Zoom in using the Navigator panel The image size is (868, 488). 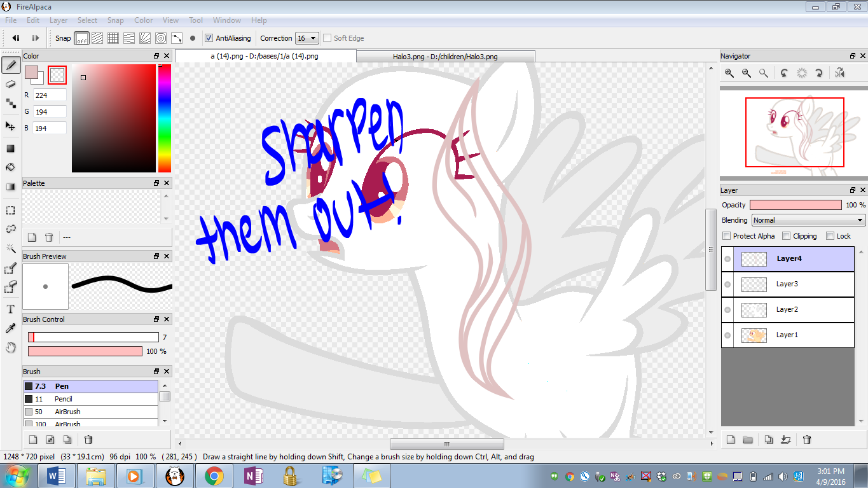[x=729, y=73]
